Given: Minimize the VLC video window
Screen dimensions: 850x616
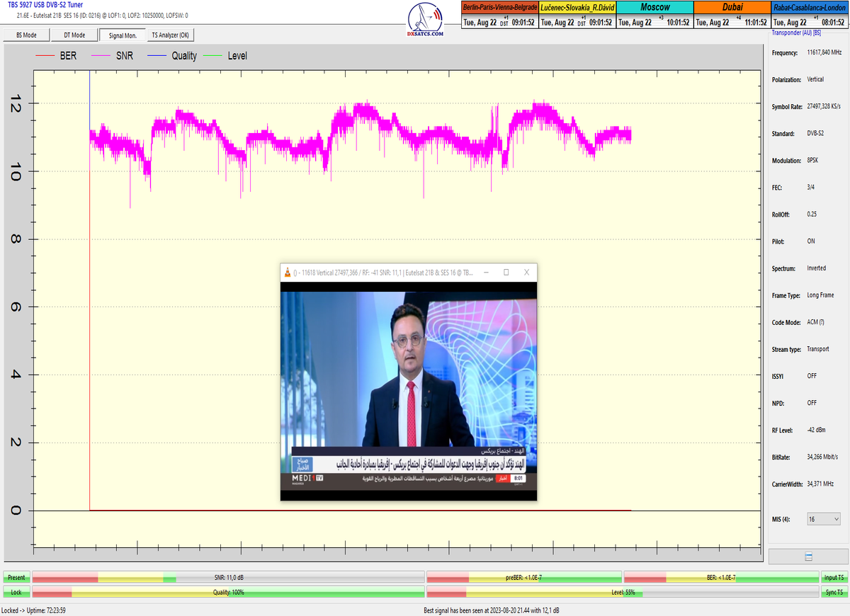Looking at the screenshot, I should [486, 273].
